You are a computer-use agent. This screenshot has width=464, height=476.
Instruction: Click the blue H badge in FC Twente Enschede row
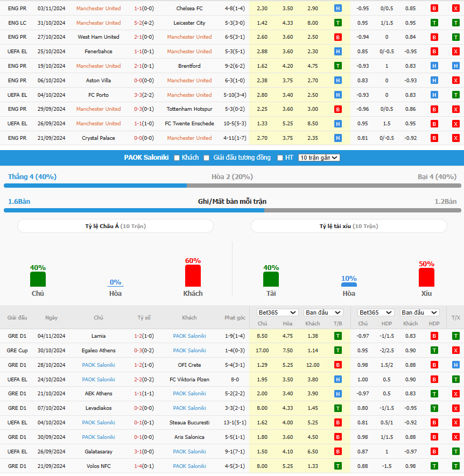pyautogui.click(x=338, y=124)
